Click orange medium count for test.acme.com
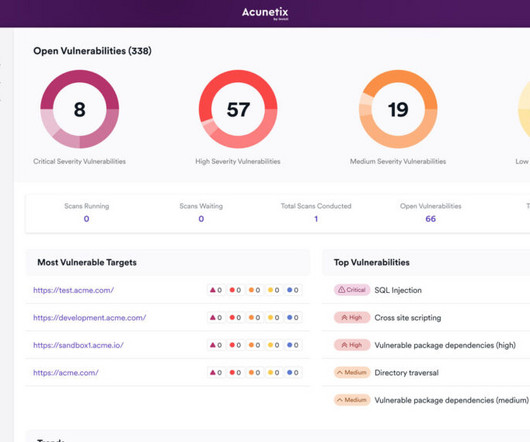 pyautogui.click(x=255, y=290)
